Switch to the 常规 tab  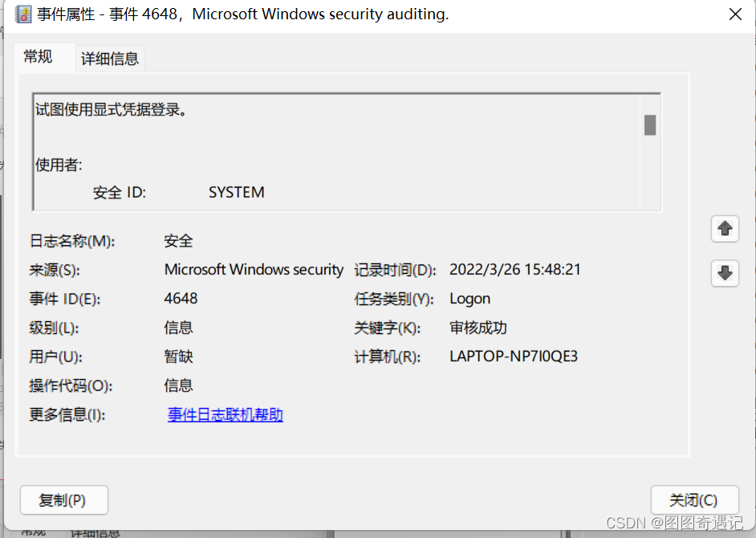pos(38,56)
